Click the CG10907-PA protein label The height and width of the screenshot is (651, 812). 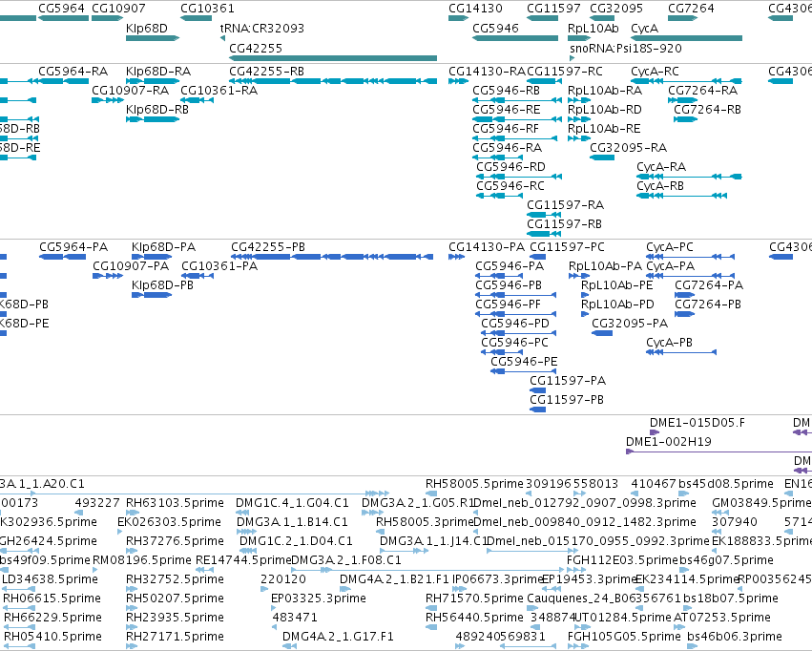click(x=131, y=266)
